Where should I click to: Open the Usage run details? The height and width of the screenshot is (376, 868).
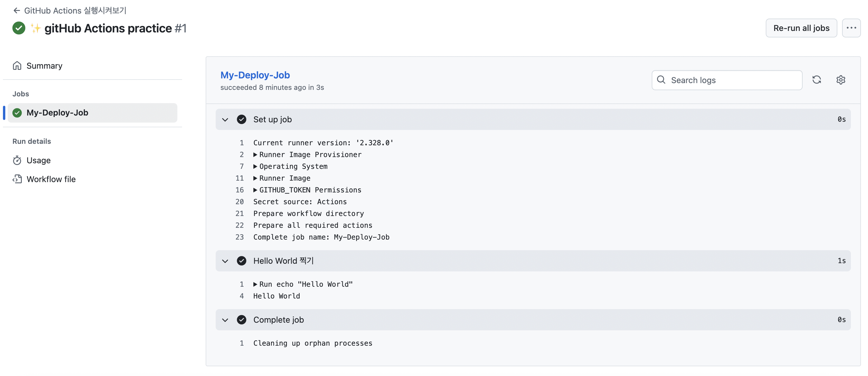[38, 160]
